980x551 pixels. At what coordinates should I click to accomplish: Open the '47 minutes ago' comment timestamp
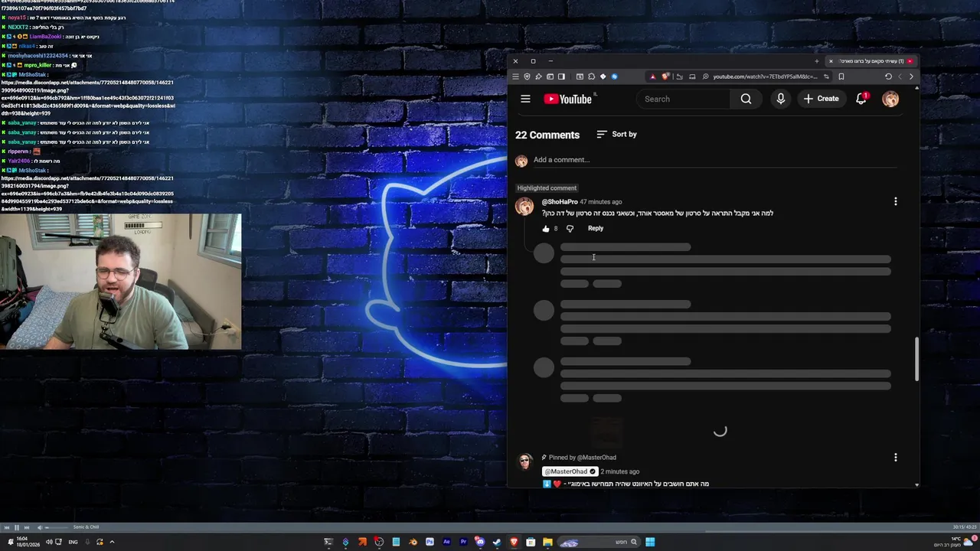coord(601,202)
